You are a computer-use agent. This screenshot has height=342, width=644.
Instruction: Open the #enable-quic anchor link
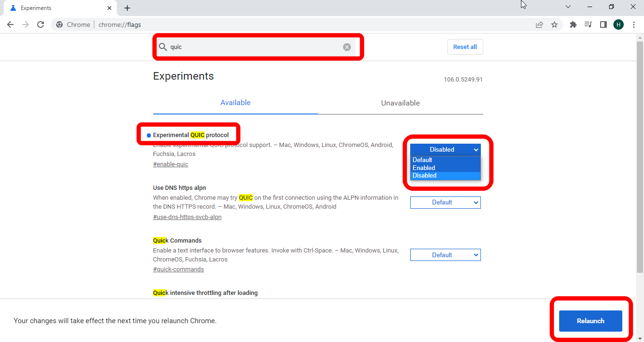tap(171, 164)
